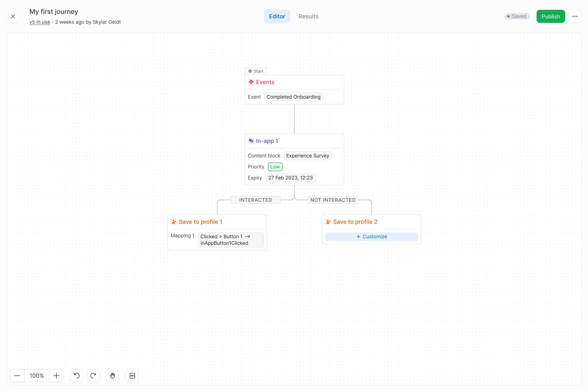Click the auto-layout stacked rows icon

click(132, 376)
